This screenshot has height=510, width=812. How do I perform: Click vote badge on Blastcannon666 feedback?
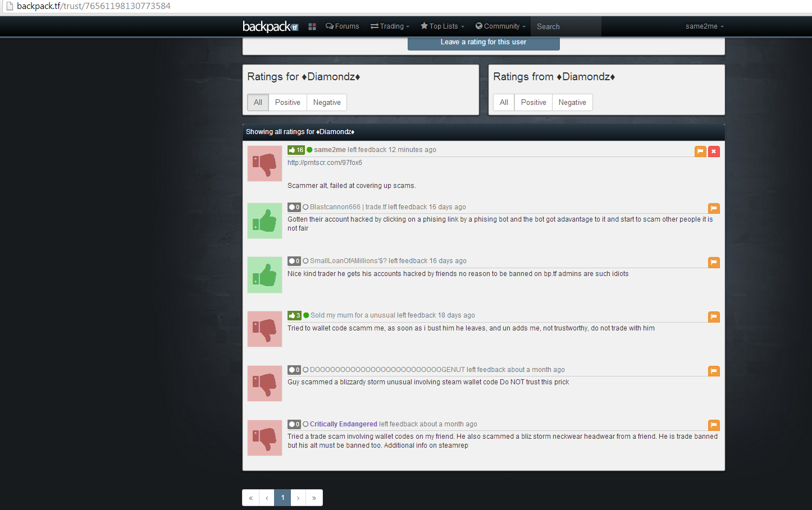point(294,207)
